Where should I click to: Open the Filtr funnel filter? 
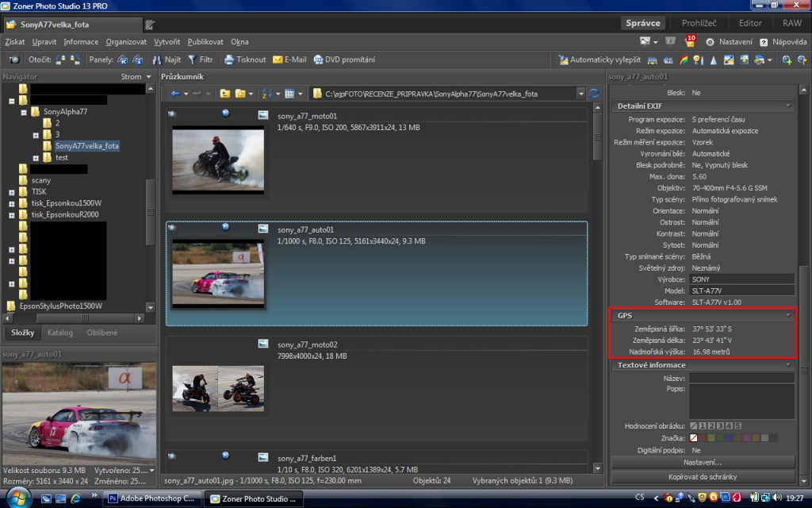201,60
